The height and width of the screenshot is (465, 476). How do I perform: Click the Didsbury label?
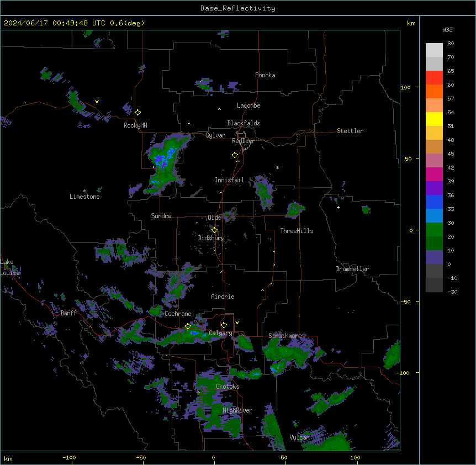[x=211, y=238]
